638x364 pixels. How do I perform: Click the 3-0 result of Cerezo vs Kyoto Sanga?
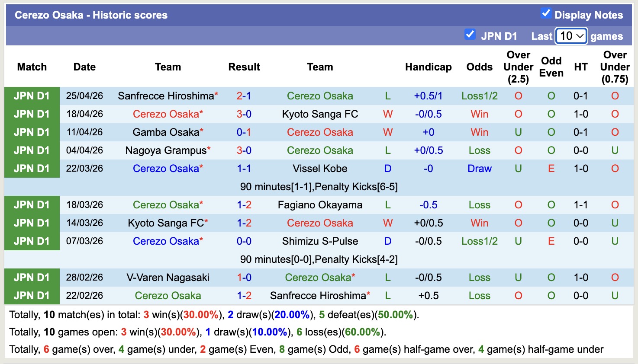[244, 114]
